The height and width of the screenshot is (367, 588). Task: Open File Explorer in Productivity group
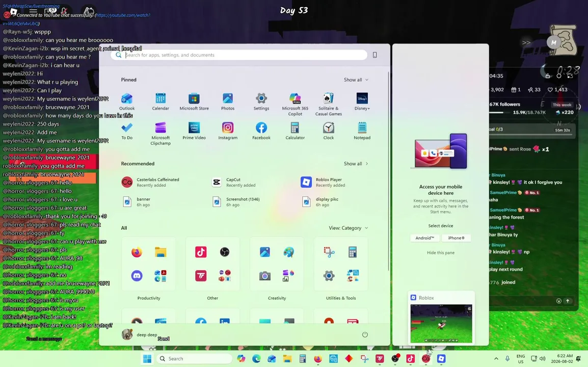161,252
